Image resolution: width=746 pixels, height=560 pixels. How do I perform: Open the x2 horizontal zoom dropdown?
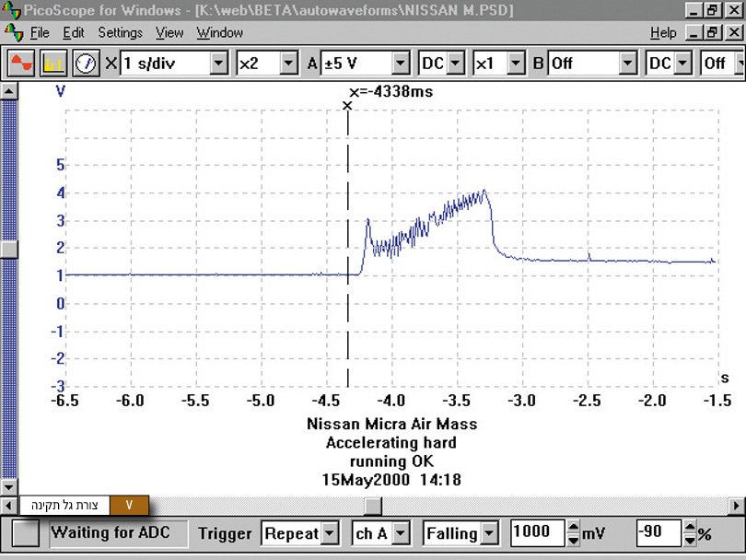(288, 64)
